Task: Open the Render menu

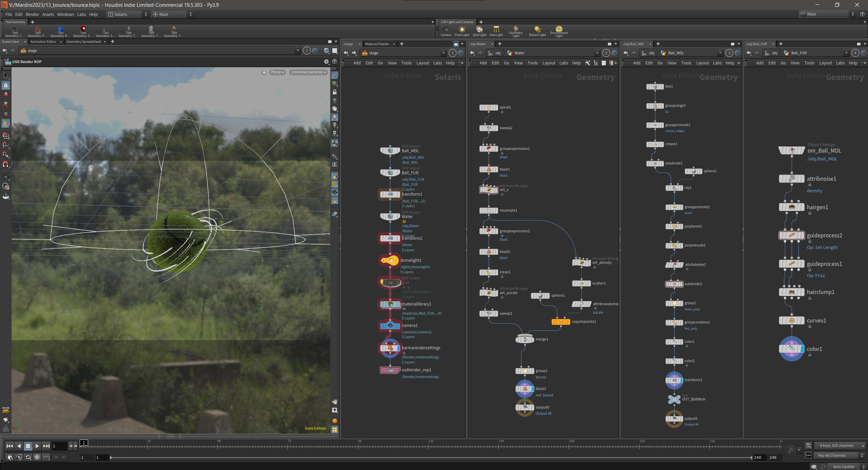Action: [32, 14]
